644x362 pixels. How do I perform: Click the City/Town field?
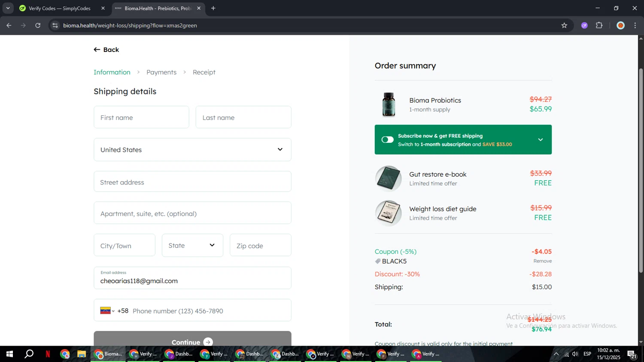125,245
